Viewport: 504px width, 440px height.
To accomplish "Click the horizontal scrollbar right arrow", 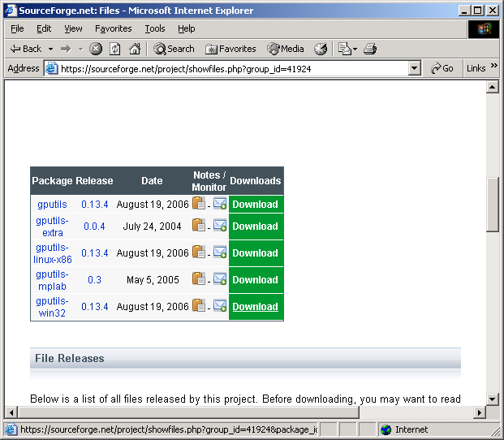I will (x=480, y=412).
